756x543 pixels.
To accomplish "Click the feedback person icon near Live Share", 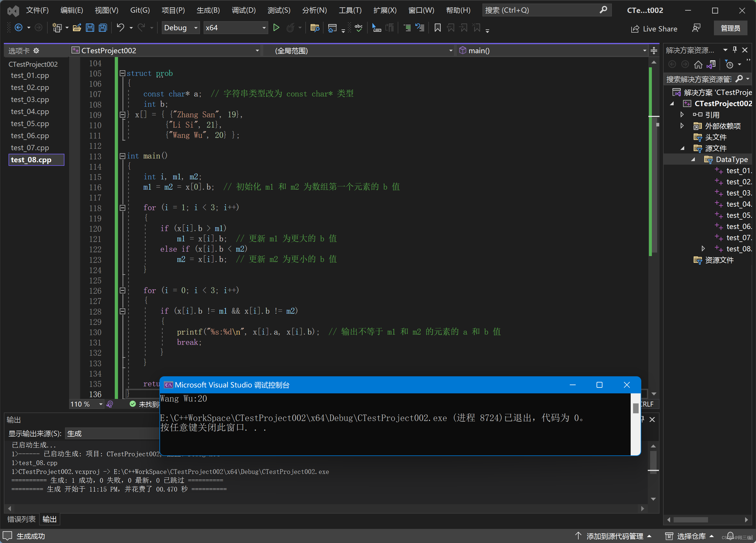I will [x=696, y=28].
